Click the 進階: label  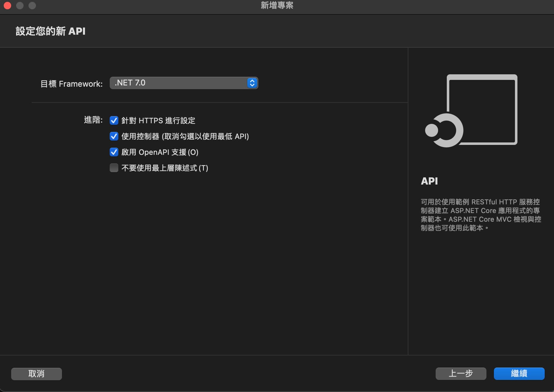tap(93, 120)
